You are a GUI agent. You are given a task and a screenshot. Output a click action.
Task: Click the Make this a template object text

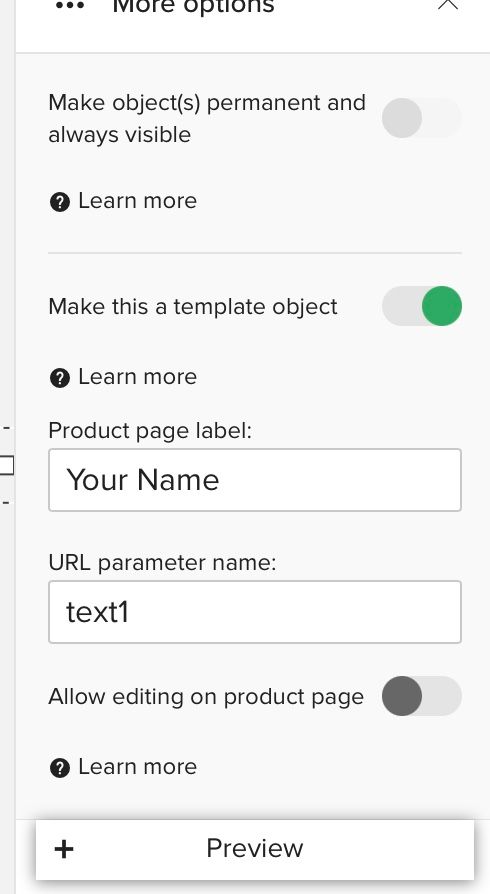(193, 307)
